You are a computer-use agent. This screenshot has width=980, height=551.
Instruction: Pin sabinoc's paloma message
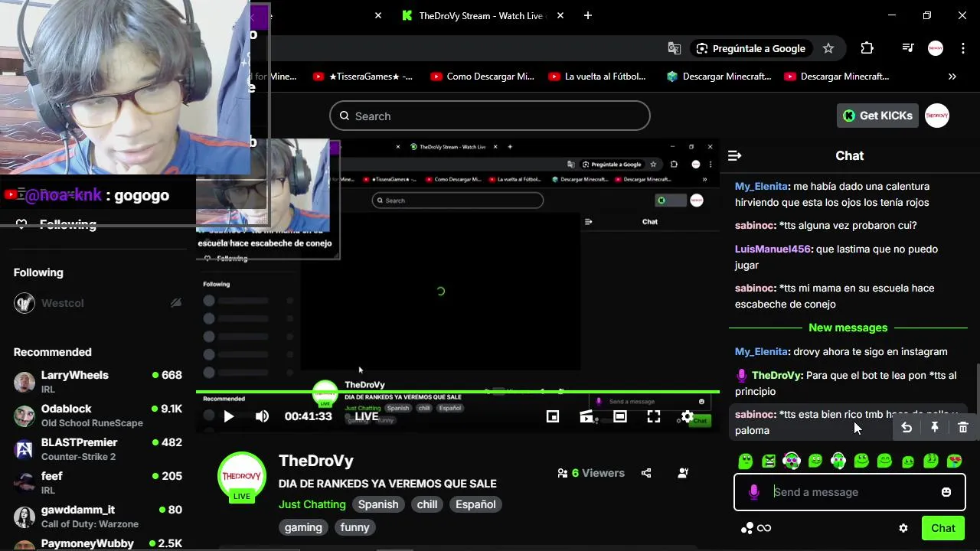point(935,428)
